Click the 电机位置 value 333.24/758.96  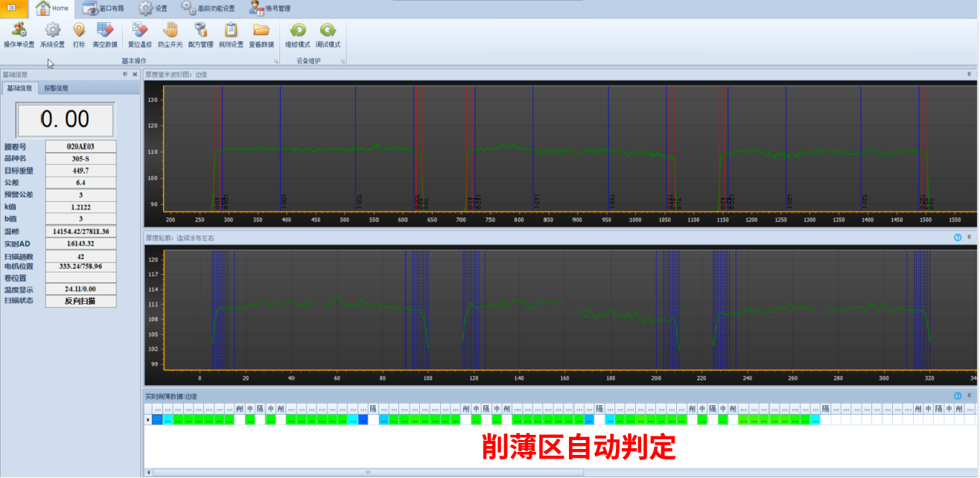tap(80, 266)
